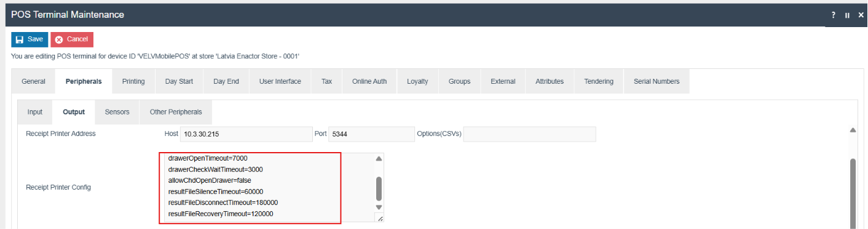Open the Other Peripherals sub-tab
The image size is (868, 229).
176,112
